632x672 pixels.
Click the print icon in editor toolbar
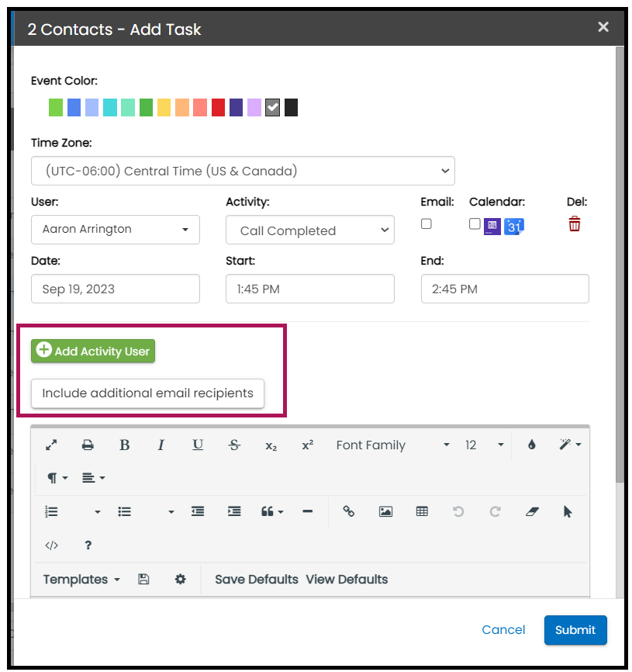click(88, 445)
